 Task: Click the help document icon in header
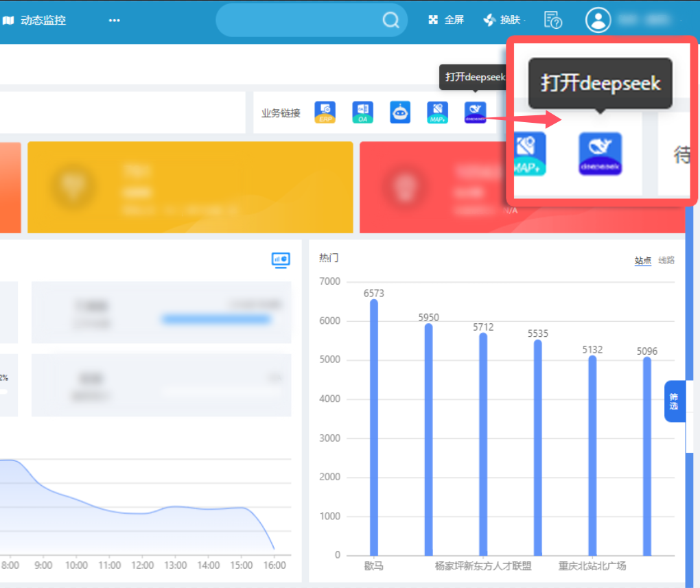click(552, 20)
